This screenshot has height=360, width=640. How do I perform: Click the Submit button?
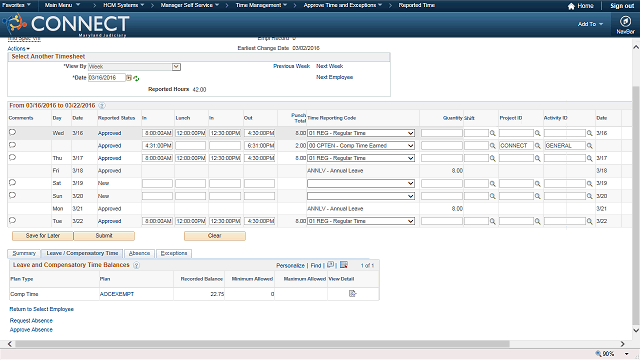(104, 236)
